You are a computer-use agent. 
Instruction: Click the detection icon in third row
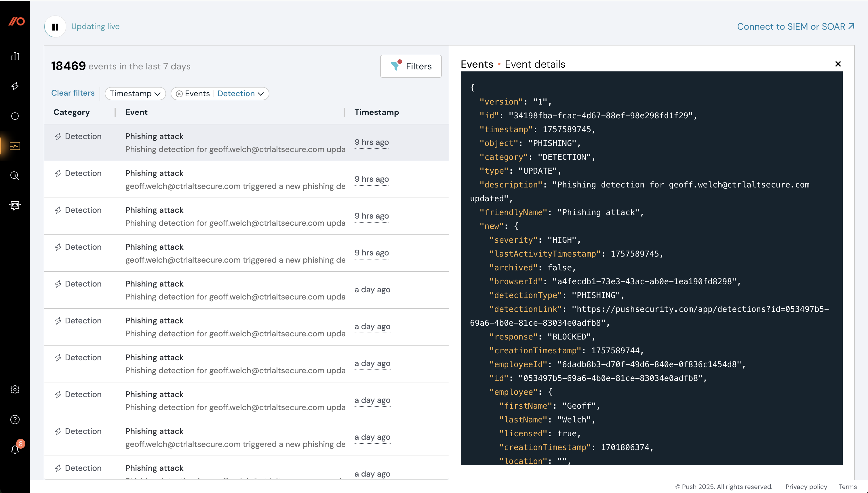coord(58,210)
